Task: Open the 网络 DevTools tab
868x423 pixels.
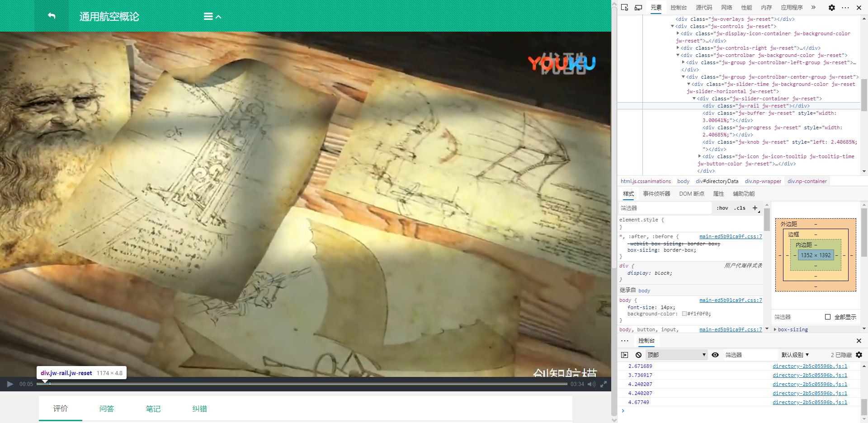Action: pos(726,7)
